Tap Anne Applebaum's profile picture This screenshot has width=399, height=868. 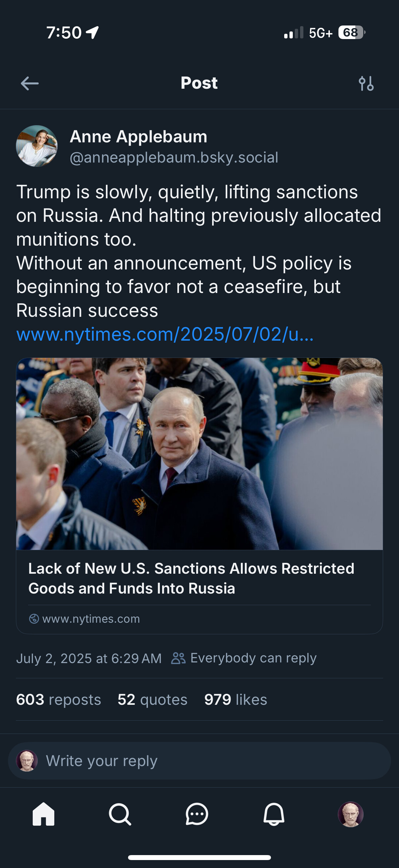click(37, 146)
